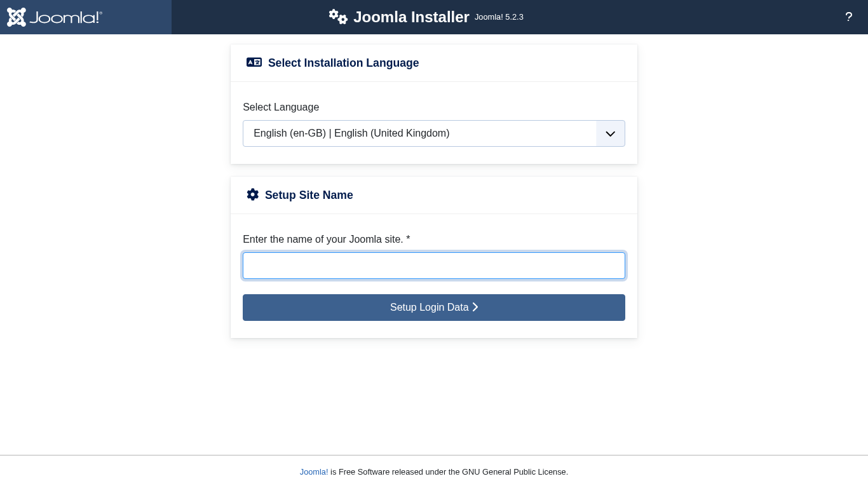Focus the Joomla site name input field

[x=434, y=266]
